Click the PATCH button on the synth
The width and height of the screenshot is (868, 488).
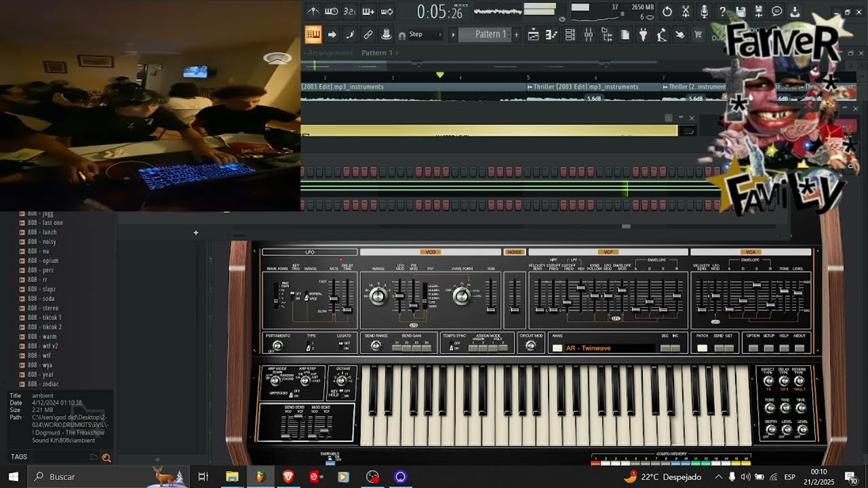click(702, 348)
